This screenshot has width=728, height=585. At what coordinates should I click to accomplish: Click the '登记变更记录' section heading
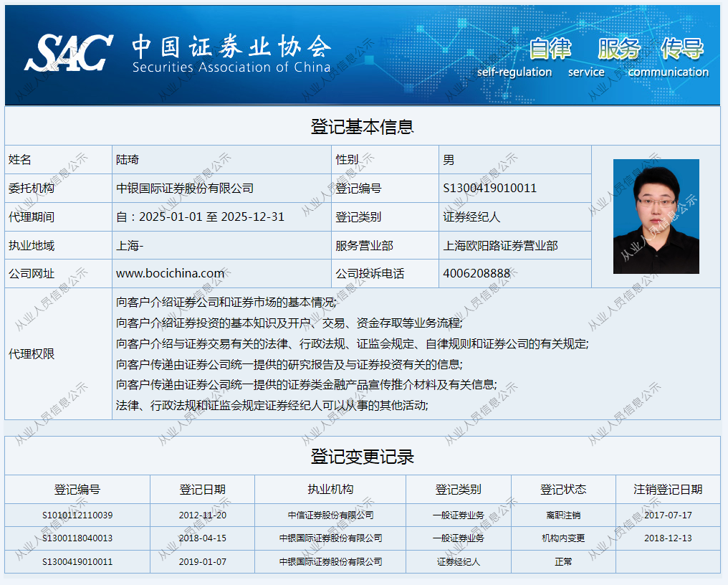pos(362,457)
